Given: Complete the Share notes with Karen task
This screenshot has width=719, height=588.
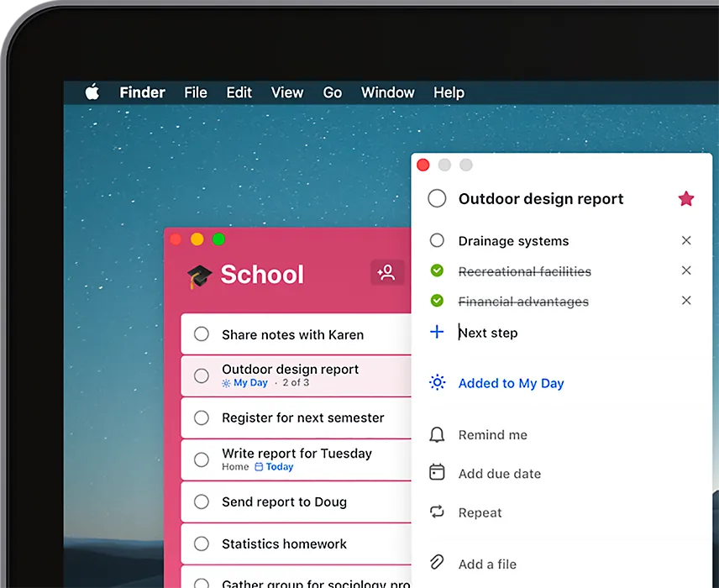Looking at the screenshot, I should [202, 334].
